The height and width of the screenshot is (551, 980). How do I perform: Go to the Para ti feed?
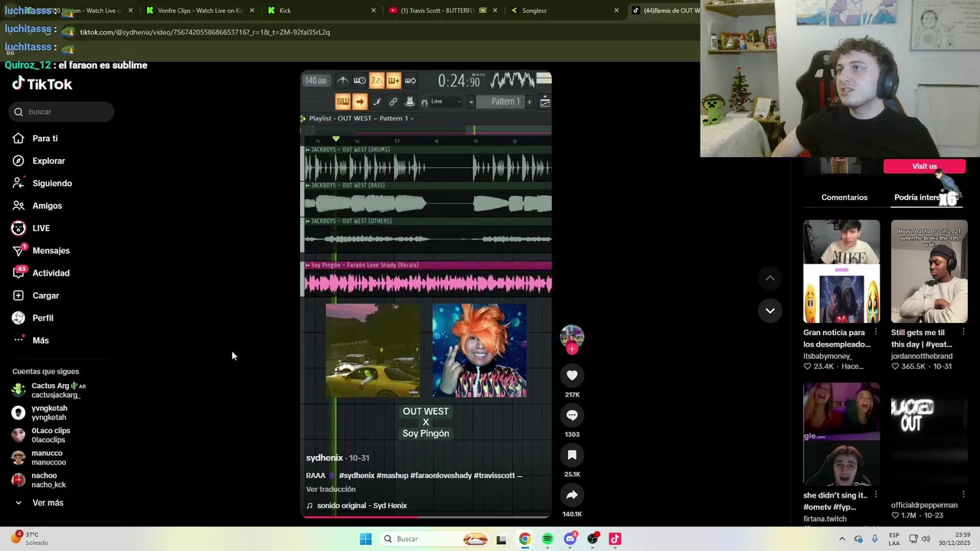(x=35, y=139)
